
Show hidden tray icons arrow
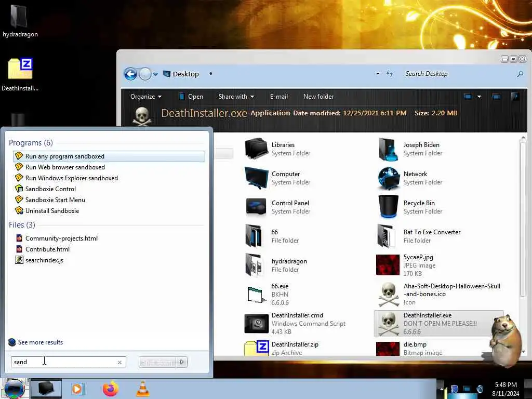[442, 389]
